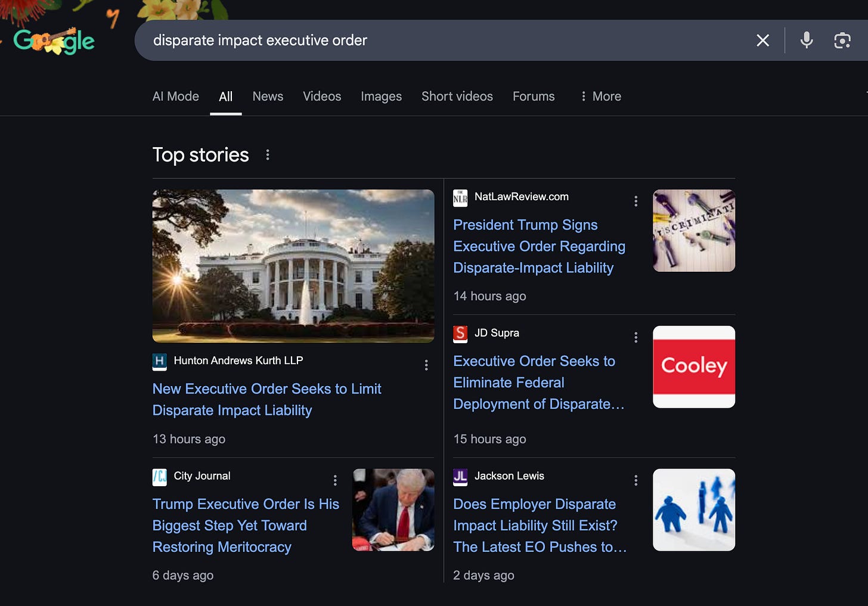868x606 pixels.
Task: Switch to Images tab
Action: coord(381,97)
